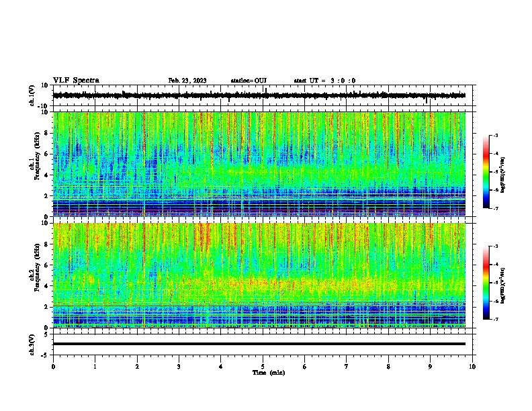Click the 'start UT = 3 : 0 : 0' label

(324, 81)
